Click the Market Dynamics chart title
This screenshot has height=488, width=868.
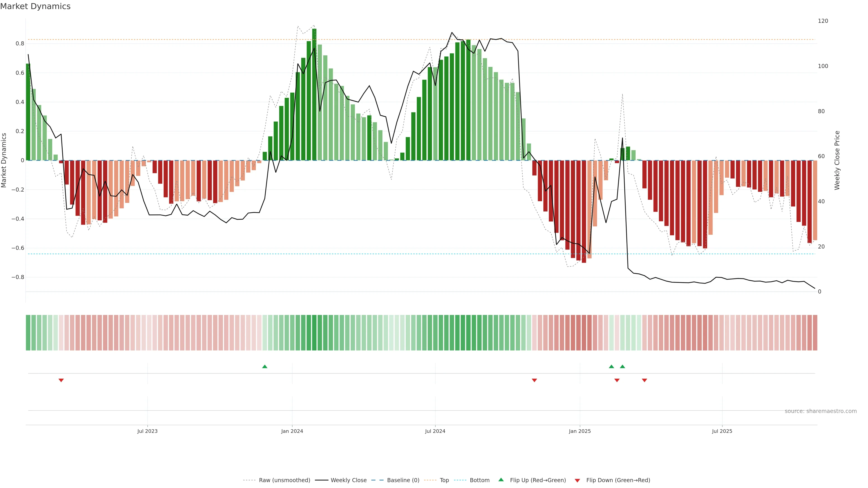coord(35,6)
